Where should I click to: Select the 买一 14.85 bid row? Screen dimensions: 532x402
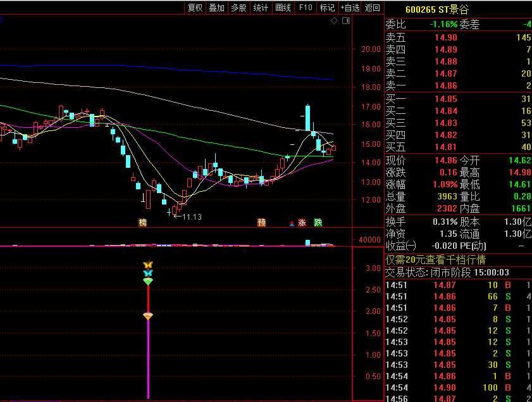coord(458,99)
